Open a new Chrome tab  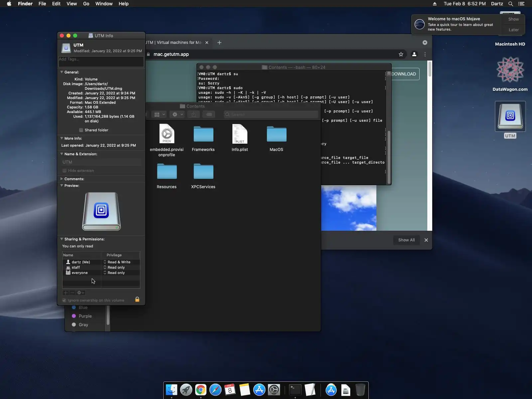219,43
